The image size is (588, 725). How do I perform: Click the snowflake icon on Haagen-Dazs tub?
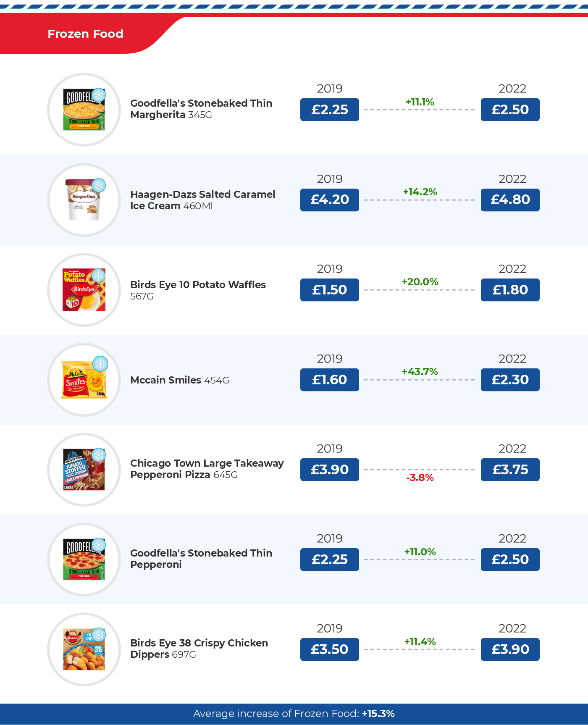pos(99,186)
